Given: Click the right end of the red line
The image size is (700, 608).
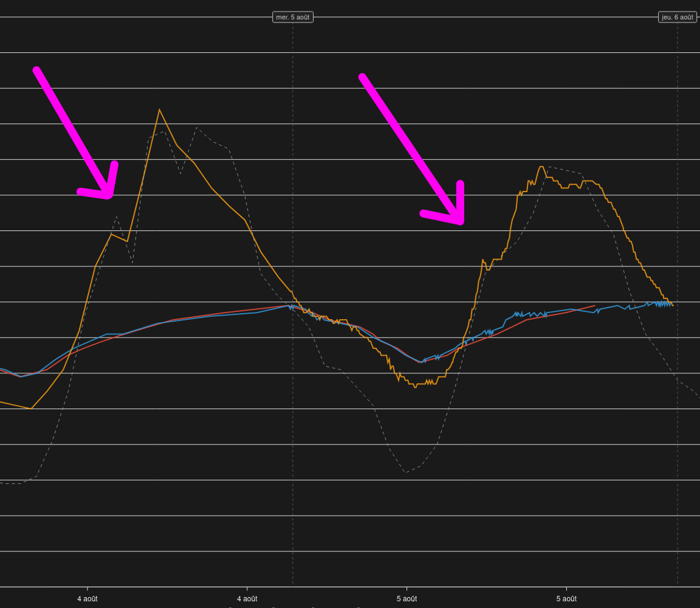Looking at the screenshot, I should [595, 306].
